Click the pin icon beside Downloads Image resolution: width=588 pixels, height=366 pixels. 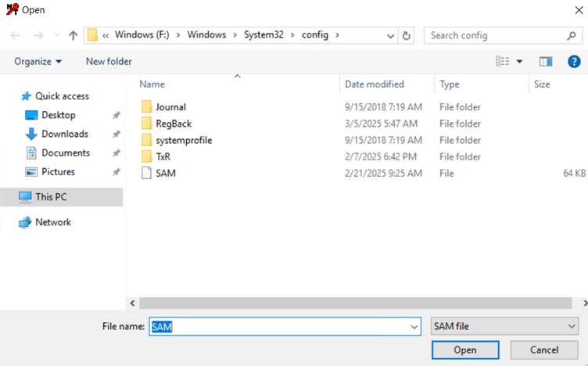click(x=117, y=134)
